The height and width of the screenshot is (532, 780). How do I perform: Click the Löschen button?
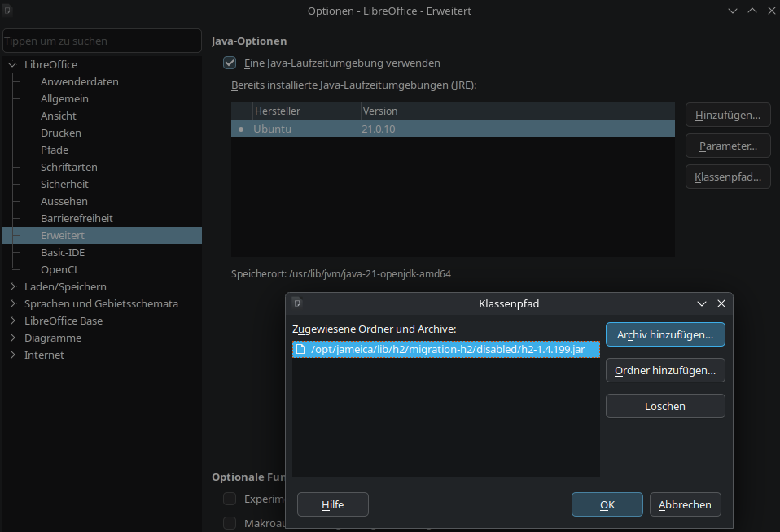coord(665,406)
